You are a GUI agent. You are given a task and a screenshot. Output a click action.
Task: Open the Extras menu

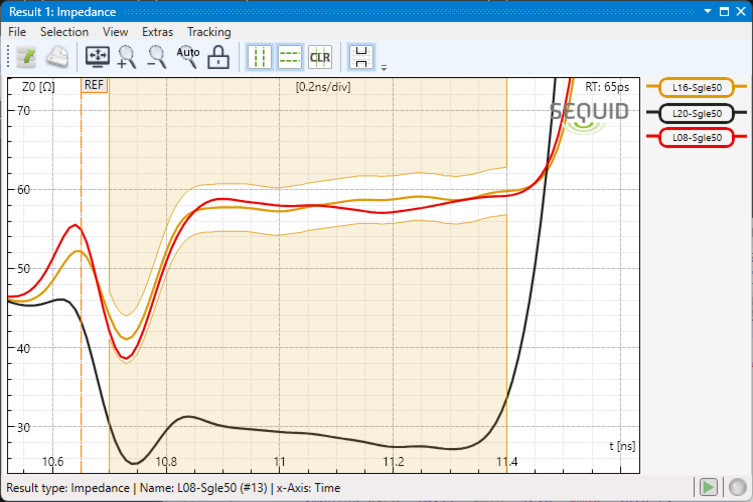click(157, 32)
